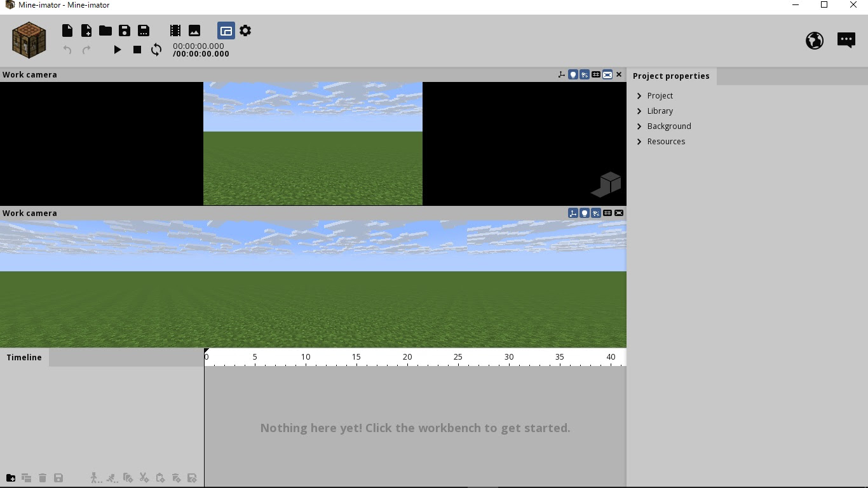Image resolution: width=868 pixels, height=488 pixels.
Task: Toggle controls axes in top view
Action: click(562, 74)
